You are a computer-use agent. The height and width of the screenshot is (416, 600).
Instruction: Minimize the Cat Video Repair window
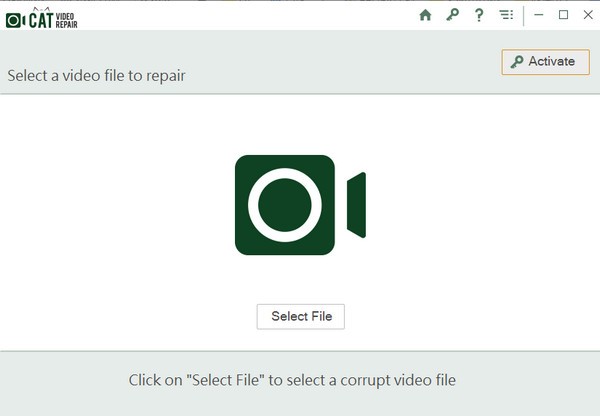[x=539, y=15]
